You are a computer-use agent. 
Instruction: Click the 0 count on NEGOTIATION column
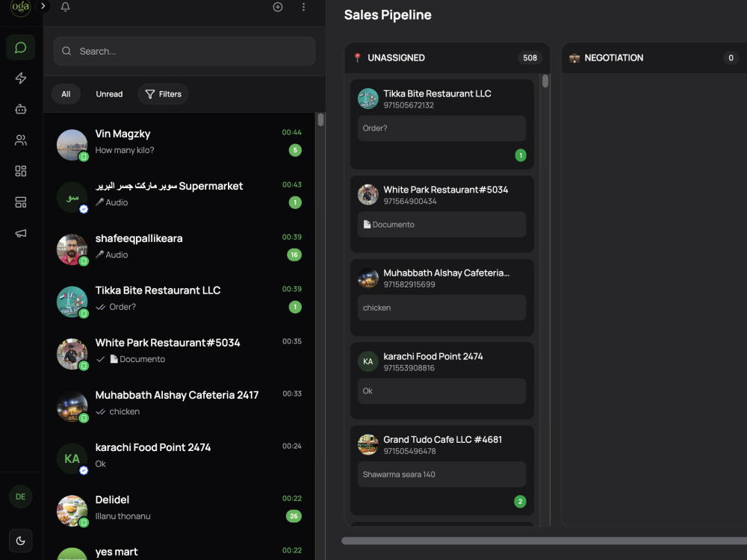point(731,58)
